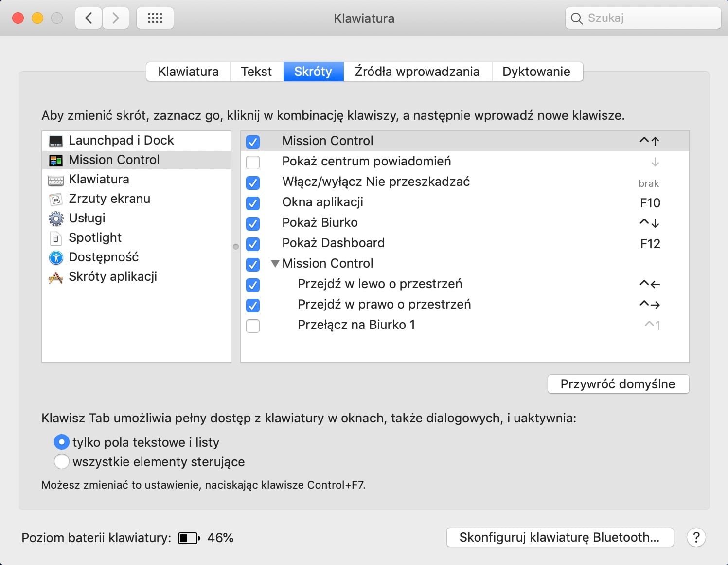The image size is (728, 565).
Task: Show all preferences grid button
Action: tap(155, 18)
